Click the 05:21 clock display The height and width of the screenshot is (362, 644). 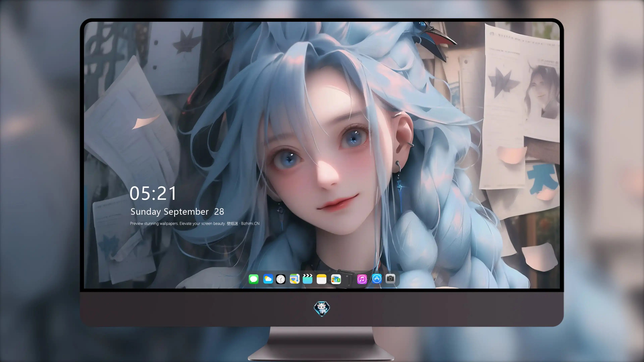point(153,193)
